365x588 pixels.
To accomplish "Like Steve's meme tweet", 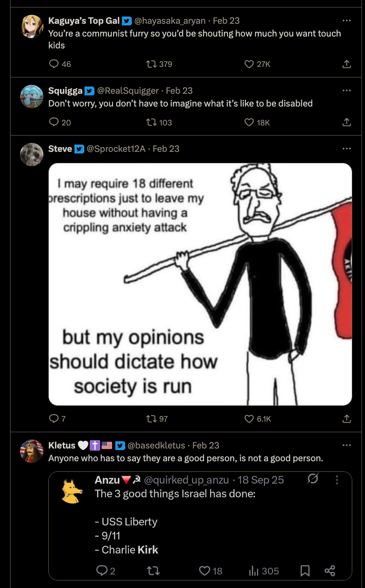I will tap(249, 419).
